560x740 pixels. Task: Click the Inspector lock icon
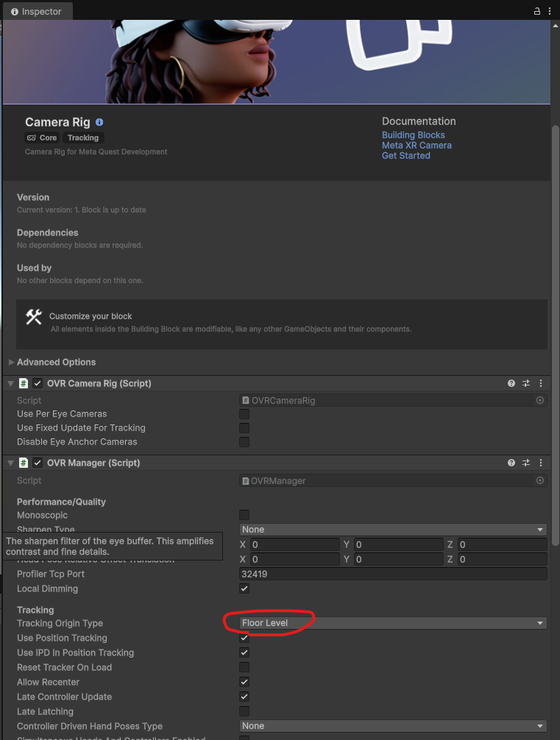[537, 11]
